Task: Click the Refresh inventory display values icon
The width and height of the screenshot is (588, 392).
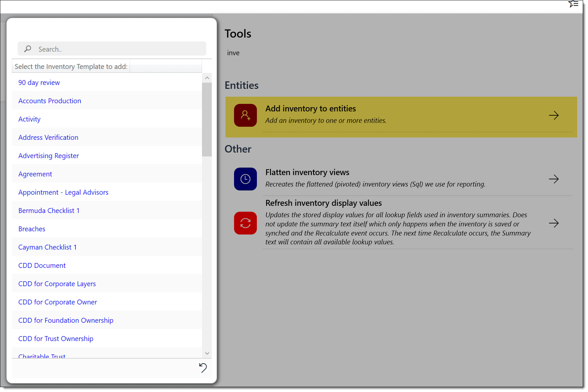Action: tap(245, 223)
